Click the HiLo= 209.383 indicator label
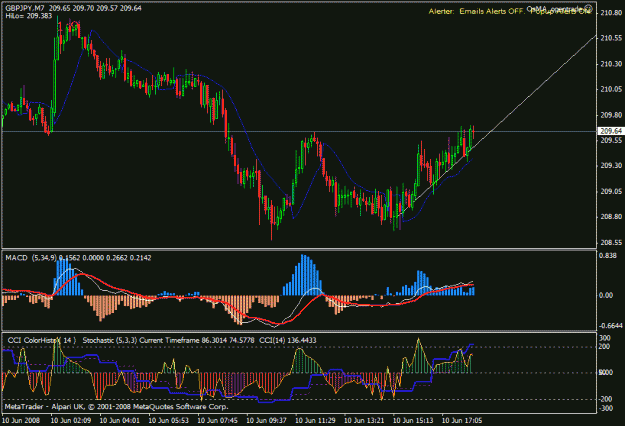Image resolution: width=625 pixels, height=426 pixels. (29, 16)
